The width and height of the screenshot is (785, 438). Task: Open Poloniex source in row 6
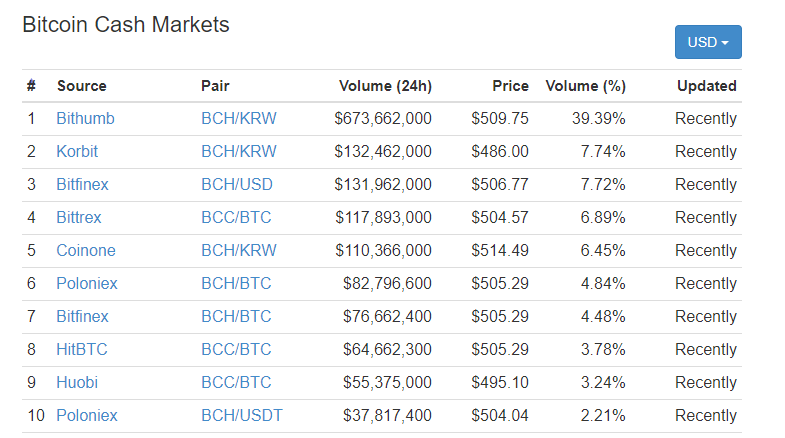pyautogui.click(x=87, y=284)
